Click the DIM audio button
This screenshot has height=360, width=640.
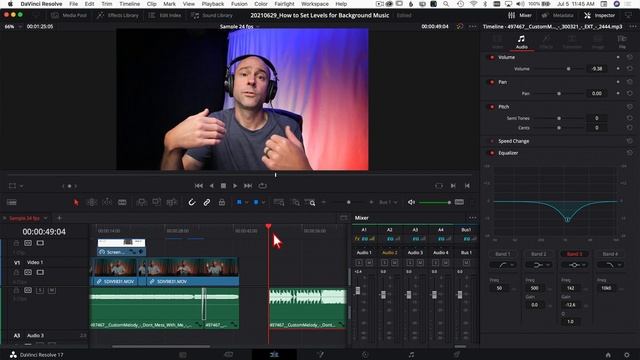point(459,202)
